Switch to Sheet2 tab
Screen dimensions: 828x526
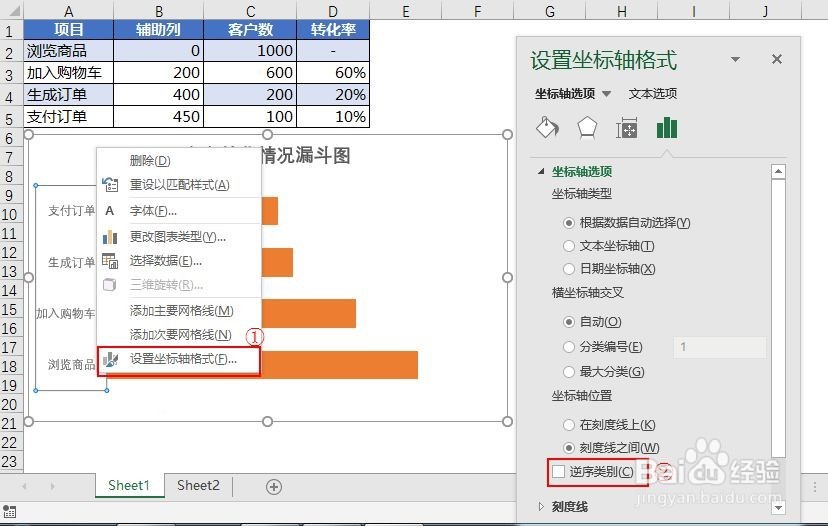(198, 485)
